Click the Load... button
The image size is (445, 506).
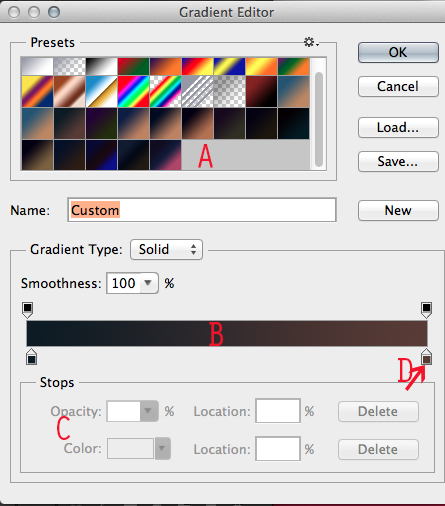coord(398,127)
